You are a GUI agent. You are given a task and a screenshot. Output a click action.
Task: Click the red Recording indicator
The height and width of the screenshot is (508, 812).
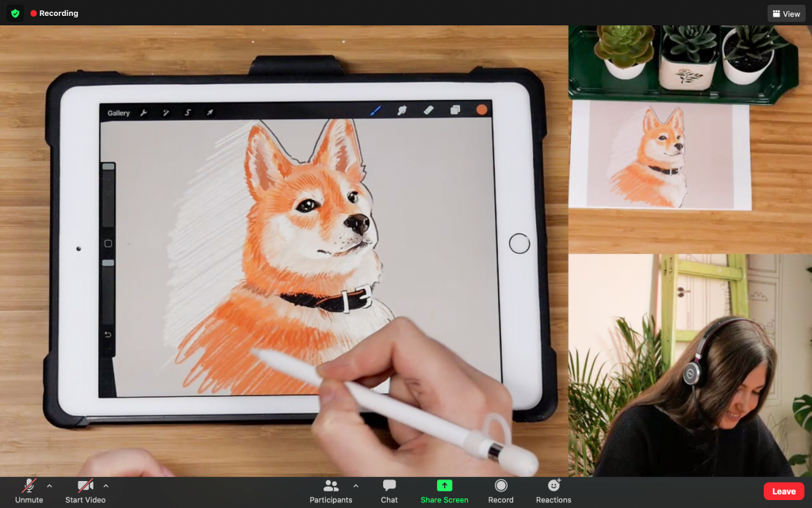click(55, 13)
